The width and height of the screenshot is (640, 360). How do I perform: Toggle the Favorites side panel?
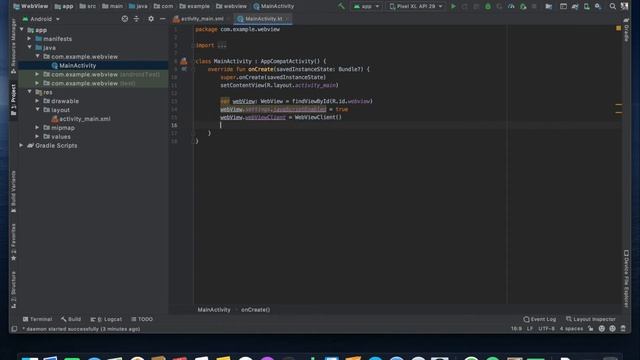13,242
